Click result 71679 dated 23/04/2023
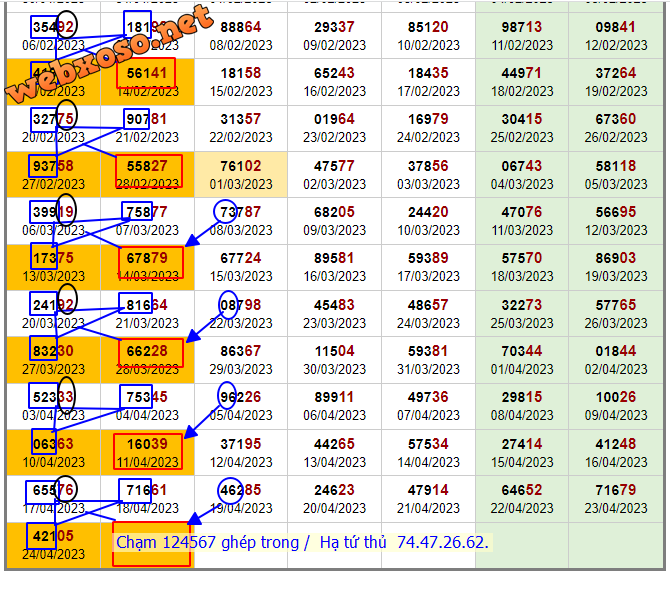 tap(615, 490)
